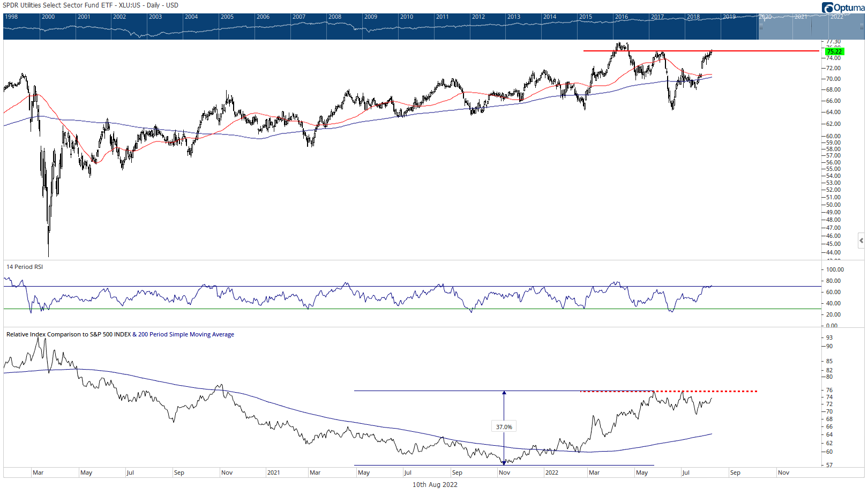Jump to 2015 in the overview timeline
The width and height of the screenshot is (868, 495).
coord(586,17)
